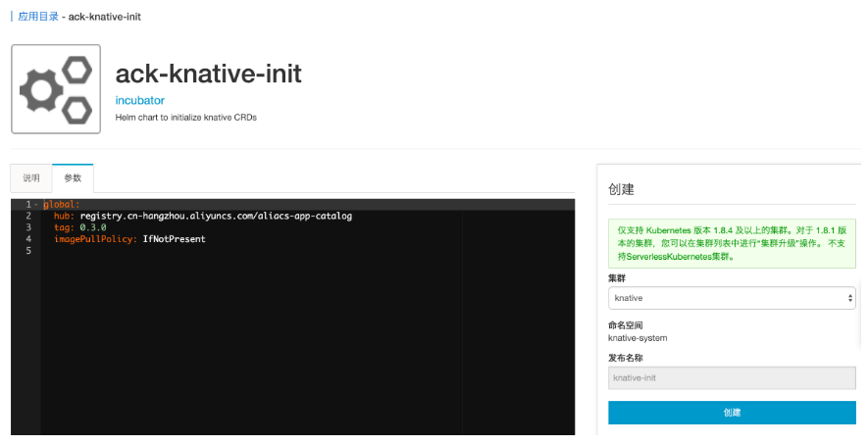Click the blue 创建 button
868x445 pixels.
732,413
